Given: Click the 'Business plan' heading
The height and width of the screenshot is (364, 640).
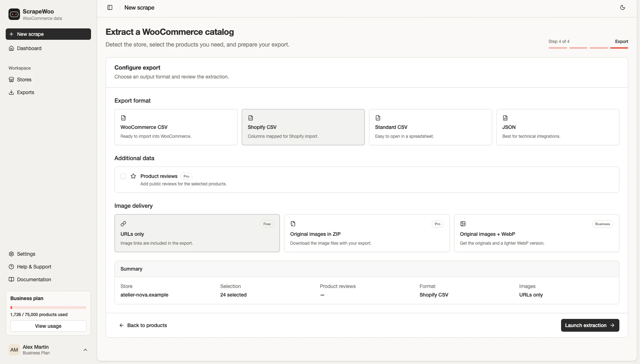Looking at the screenshot, I should coord(27,298).
